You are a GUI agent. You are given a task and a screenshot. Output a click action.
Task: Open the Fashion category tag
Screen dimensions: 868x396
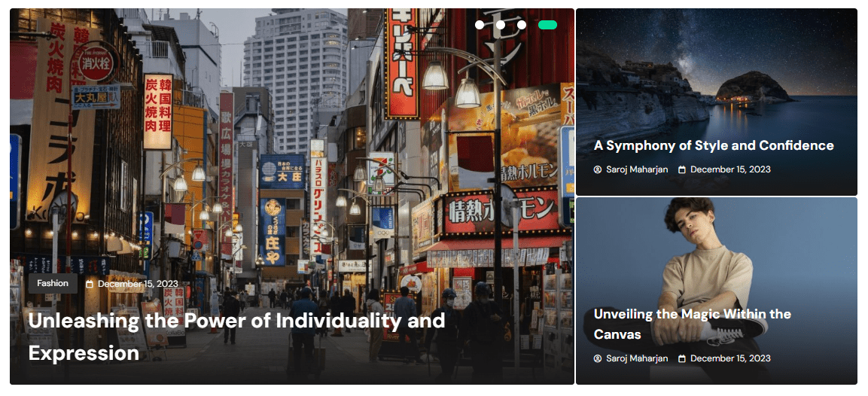click(x=53, y=284)
